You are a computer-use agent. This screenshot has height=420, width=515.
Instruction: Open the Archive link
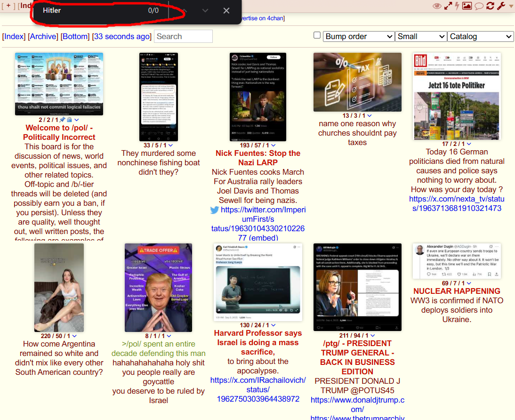[43, 36]
